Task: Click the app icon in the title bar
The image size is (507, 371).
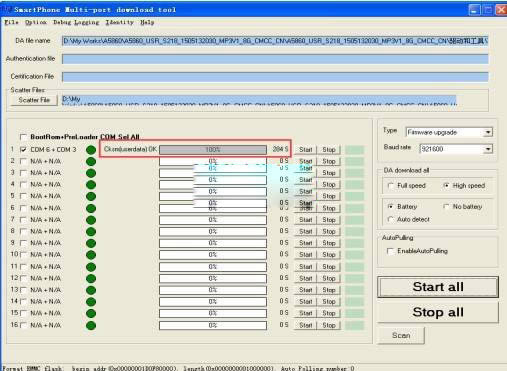Action: (x=7, y=10)
